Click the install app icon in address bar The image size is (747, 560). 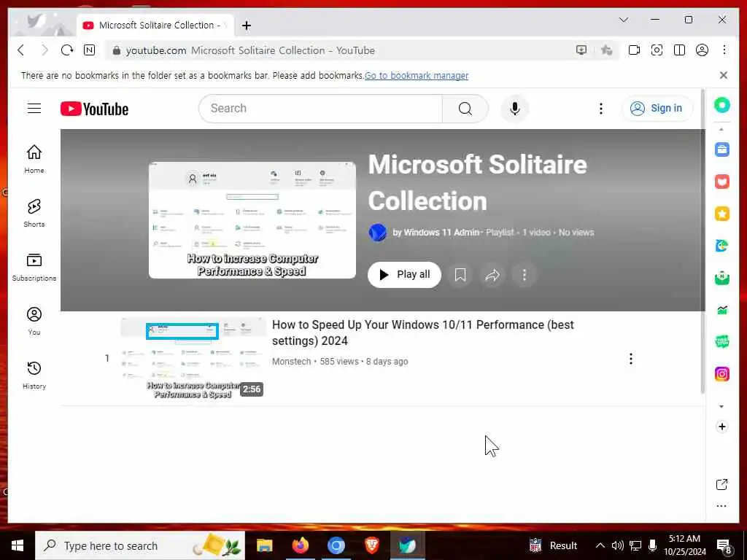(x=581, y=50)
